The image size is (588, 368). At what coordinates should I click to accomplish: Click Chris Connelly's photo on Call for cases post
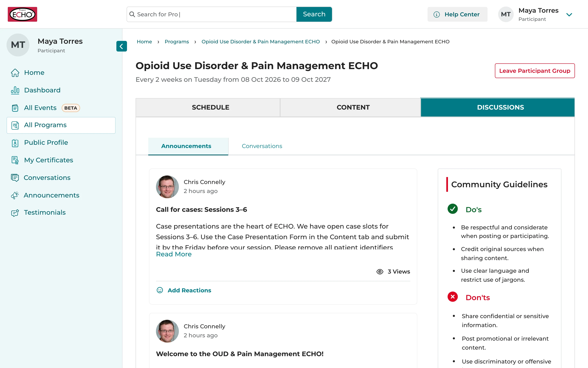[167, 187]
